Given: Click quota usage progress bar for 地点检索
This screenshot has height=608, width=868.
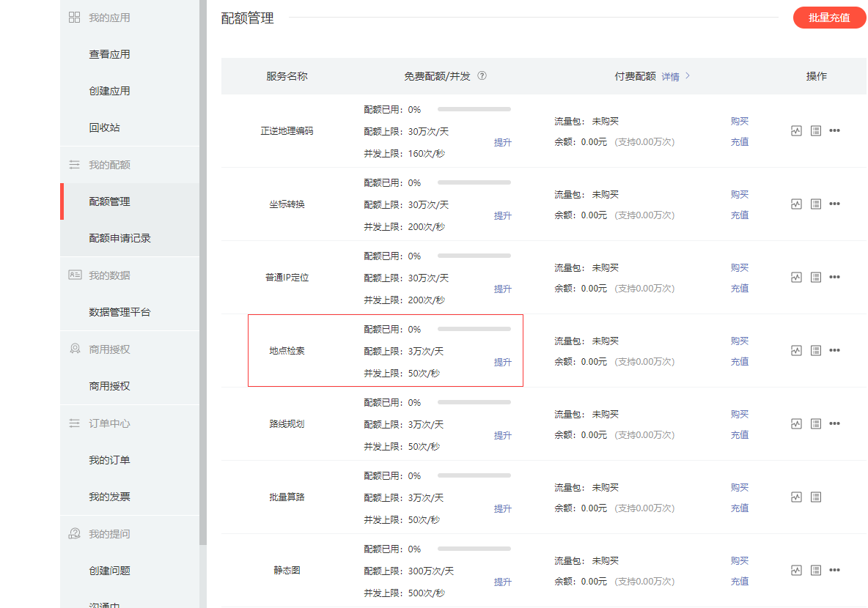Looking at the screenshot, I should point(474,329).
